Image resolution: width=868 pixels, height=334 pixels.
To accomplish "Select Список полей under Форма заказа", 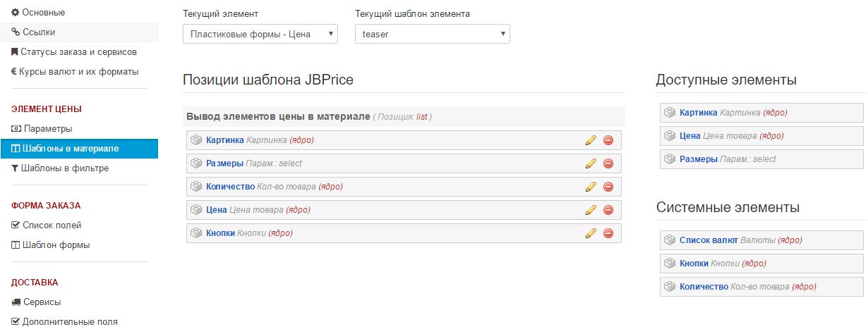I will pos(52,225).
